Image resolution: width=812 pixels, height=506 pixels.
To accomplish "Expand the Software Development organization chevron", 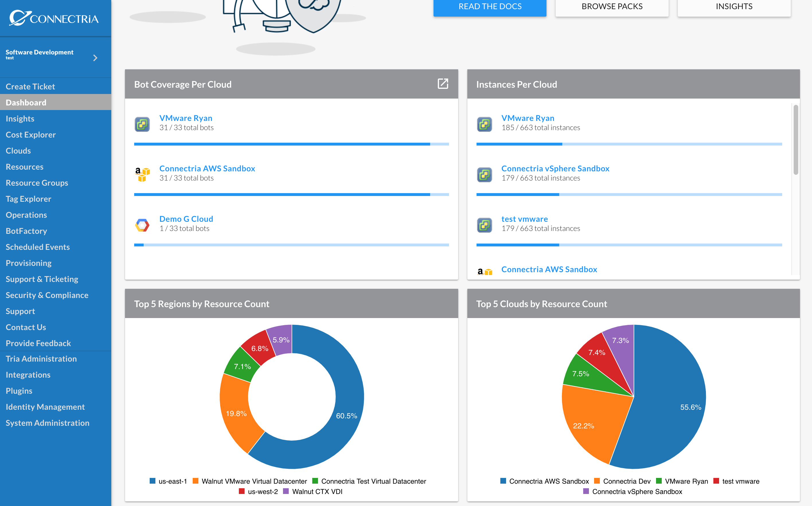I will coord(95,58).
